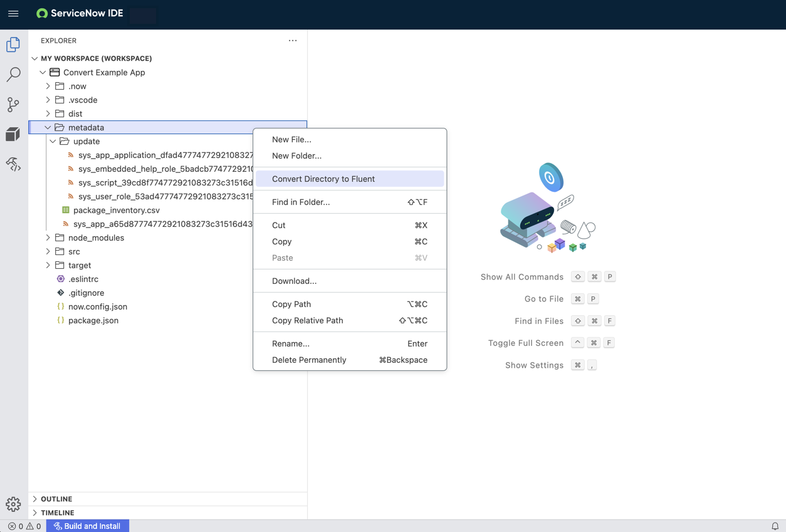Image resolution: width=786 pixels, height=532 pixels.
Task: Collapse the update folder chevron
Action: (x=53, y=141)
